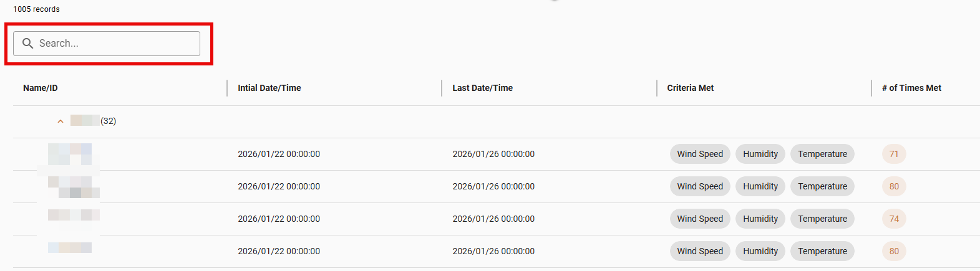
Task: Click Wind Speed chip in third row
Action: click(700, 219)
